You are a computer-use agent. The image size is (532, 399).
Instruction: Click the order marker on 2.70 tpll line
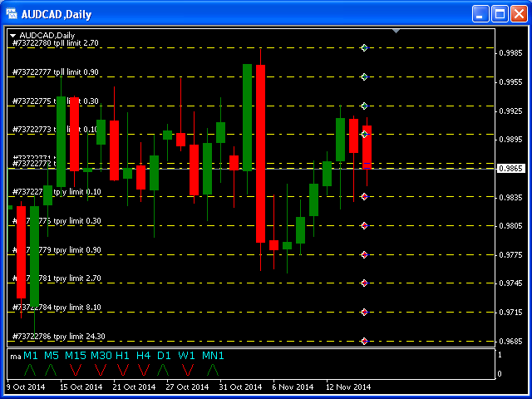tap(364, 48)
